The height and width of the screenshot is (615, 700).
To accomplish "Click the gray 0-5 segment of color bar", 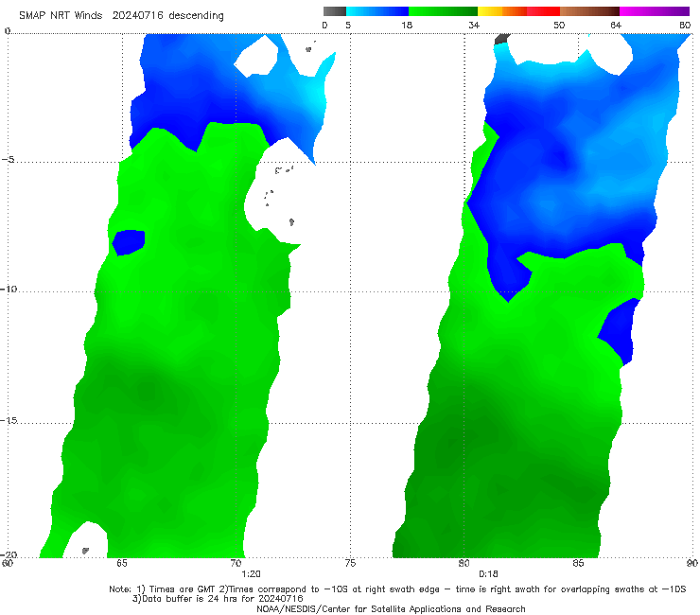I will coord(335,11).
